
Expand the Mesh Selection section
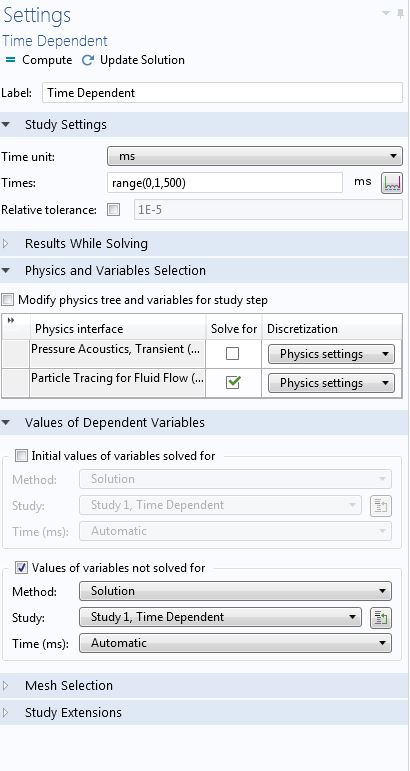pyautogui.click(x=69, y=685)
